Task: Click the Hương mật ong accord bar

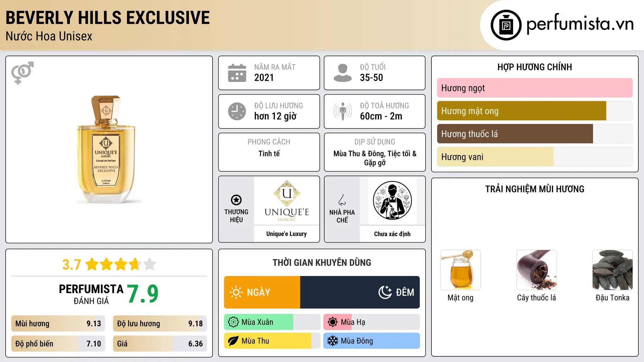Action: click(535, 111)
